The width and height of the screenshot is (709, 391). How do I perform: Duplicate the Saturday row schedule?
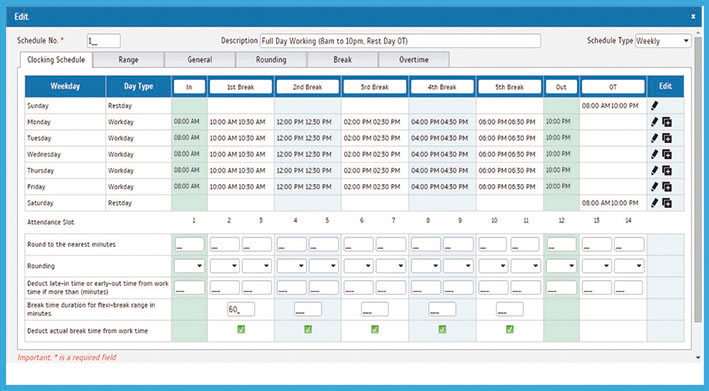click(x=667, y=203)
